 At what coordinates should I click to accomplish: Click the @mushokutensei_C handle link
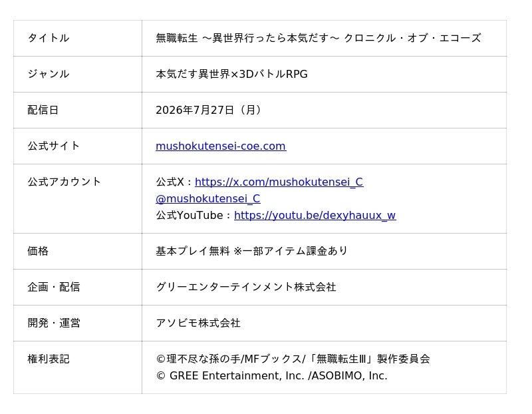point(208,198)
